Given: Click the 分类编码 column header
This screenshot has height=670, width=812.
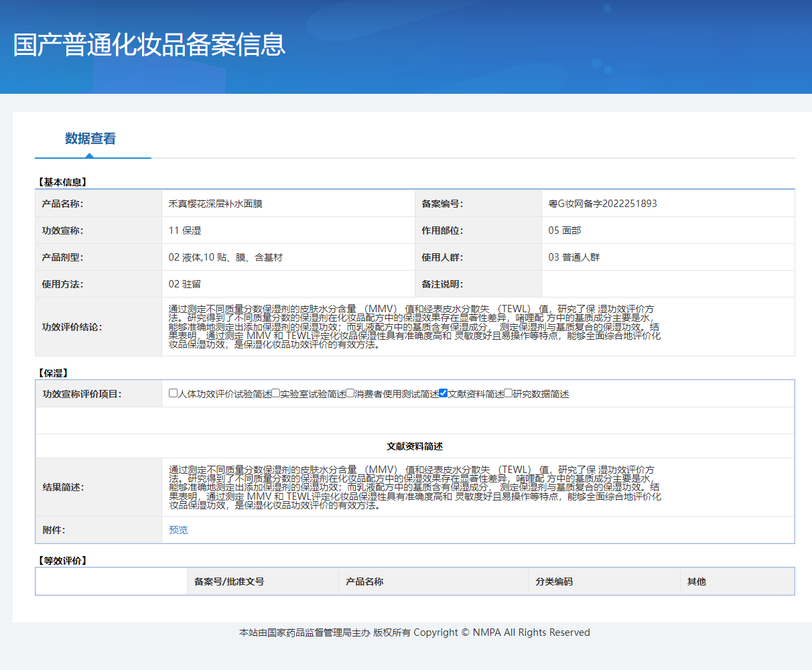Looking at the screenshot, I should pyautogui.click(x=554, y=582).
